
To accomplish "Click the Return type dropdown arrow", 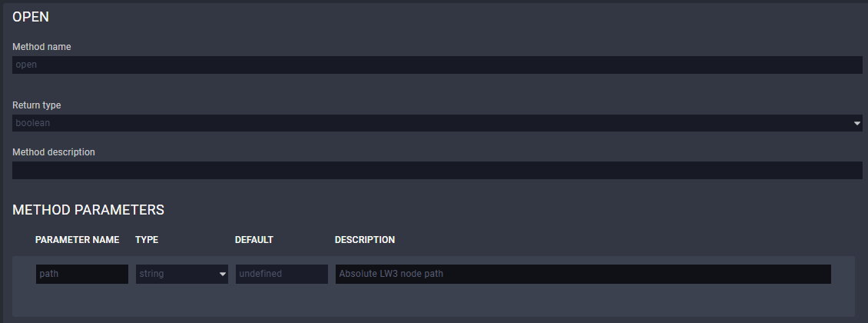I will [x=856, y=123].
